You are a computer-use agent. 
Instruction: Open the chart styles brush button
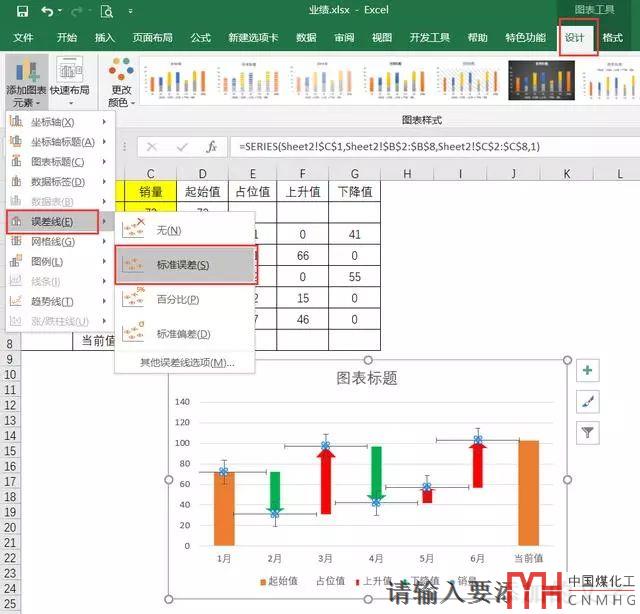coord(588,401)
